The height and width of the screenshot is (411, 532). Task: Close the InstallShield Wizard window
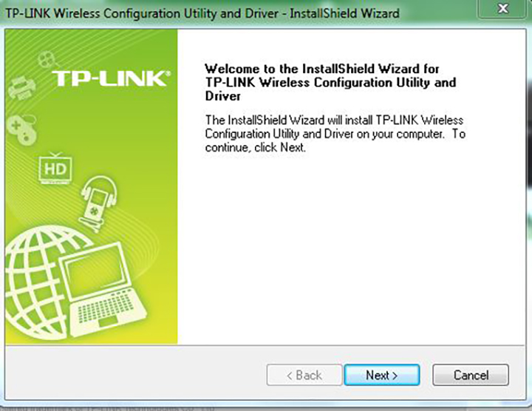tap(503, 8)
